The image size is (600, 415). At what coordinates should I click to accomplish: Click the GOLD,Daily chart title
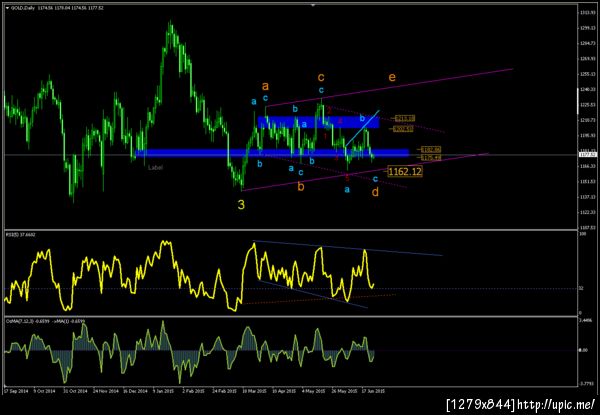point(57,8)
